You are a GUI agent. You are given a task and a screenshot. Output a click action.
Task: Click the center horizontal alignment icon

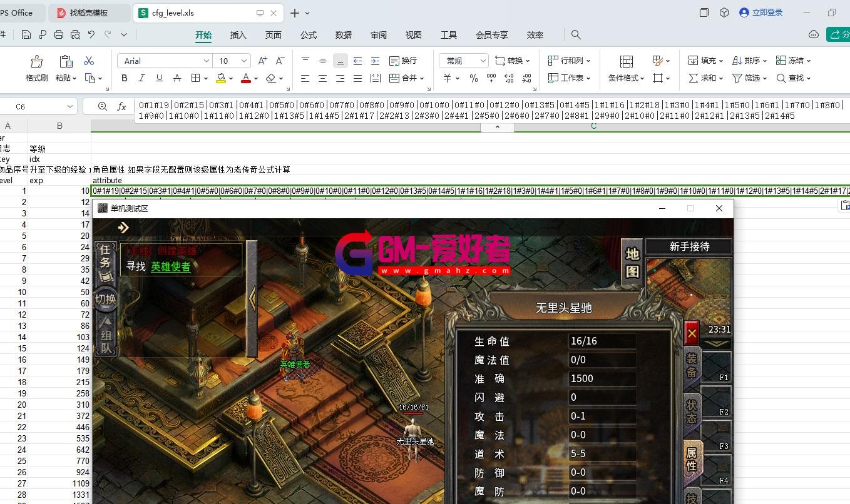pos(323,78)
